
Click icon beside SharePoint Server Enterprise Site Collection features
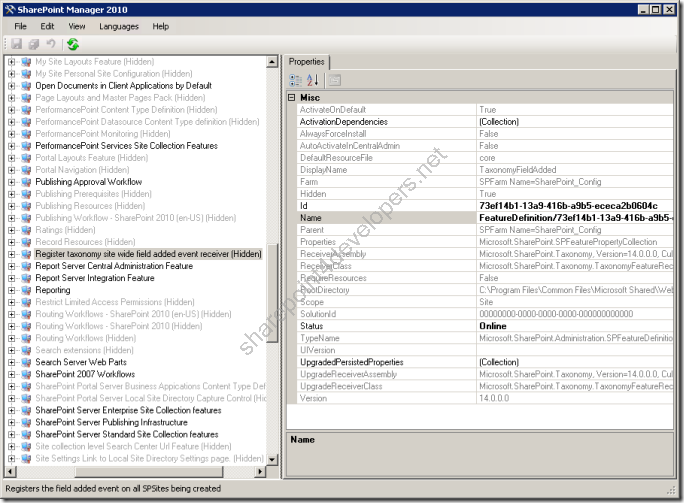pos(26,411)
